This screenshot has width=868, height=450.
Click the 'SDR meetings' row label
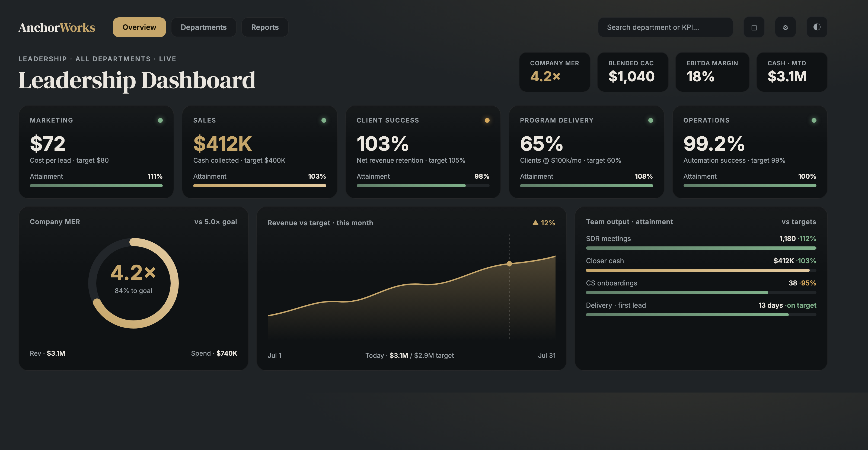point(608,239)
